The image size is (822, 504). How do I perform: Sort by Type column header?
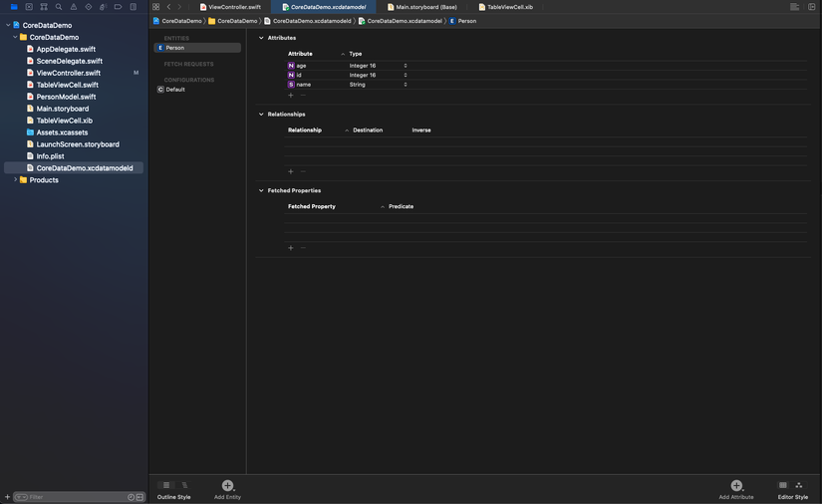[x=356, y=54]
